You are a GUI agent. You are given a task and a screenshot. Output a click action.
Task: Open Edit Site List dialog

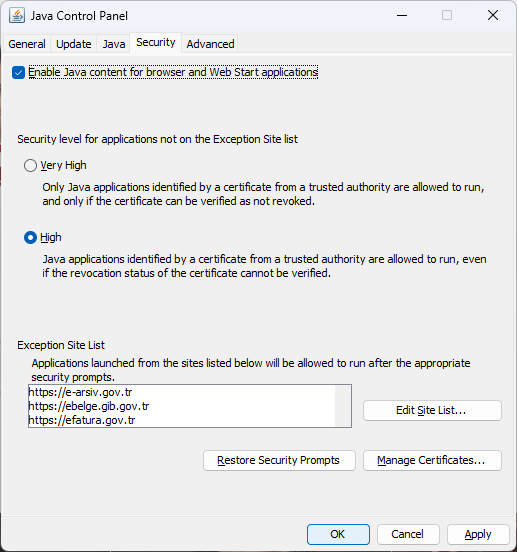432,410
